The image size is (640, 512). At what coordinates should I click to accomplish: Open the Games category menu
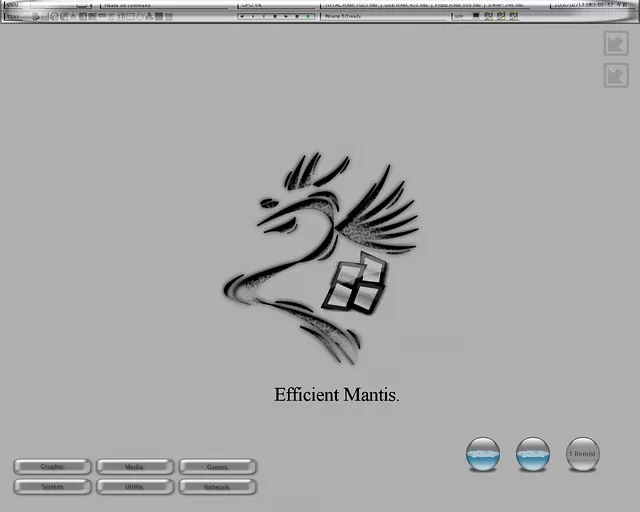218,467
